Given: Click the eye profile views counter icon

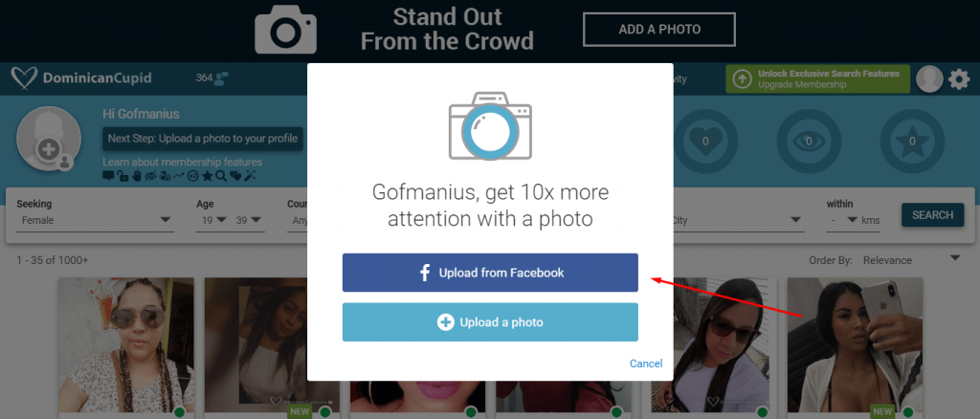Looking at the screenshot, I should [x=808, y=141].
